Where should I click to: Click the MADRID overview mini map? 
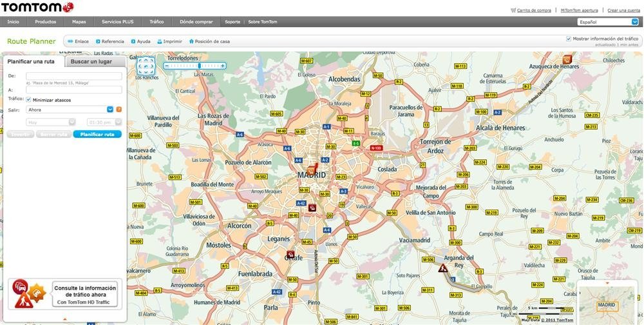click(x=607, y=305)
